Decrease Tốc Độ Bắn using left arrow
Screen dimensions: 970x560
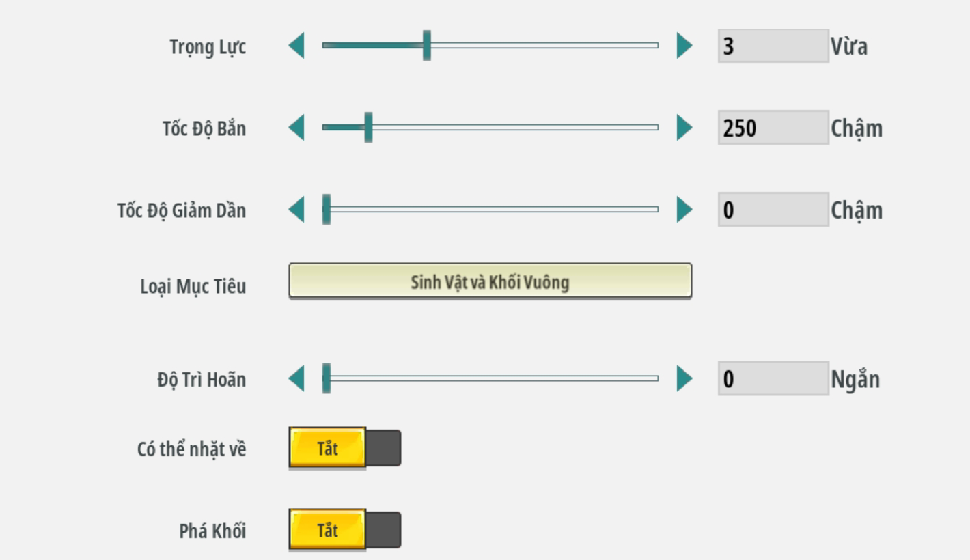click(297, 128)
